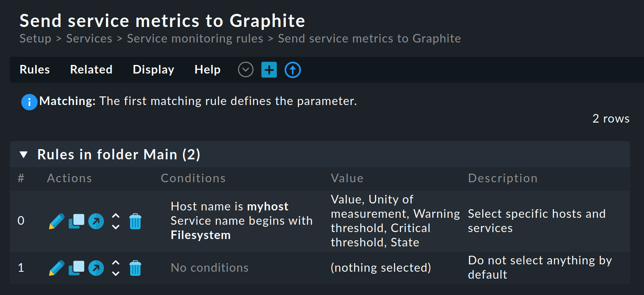This screenshot has height=295, width=644.
Task: Click 'Do not select anything by default' description
Action: [540, 267]
